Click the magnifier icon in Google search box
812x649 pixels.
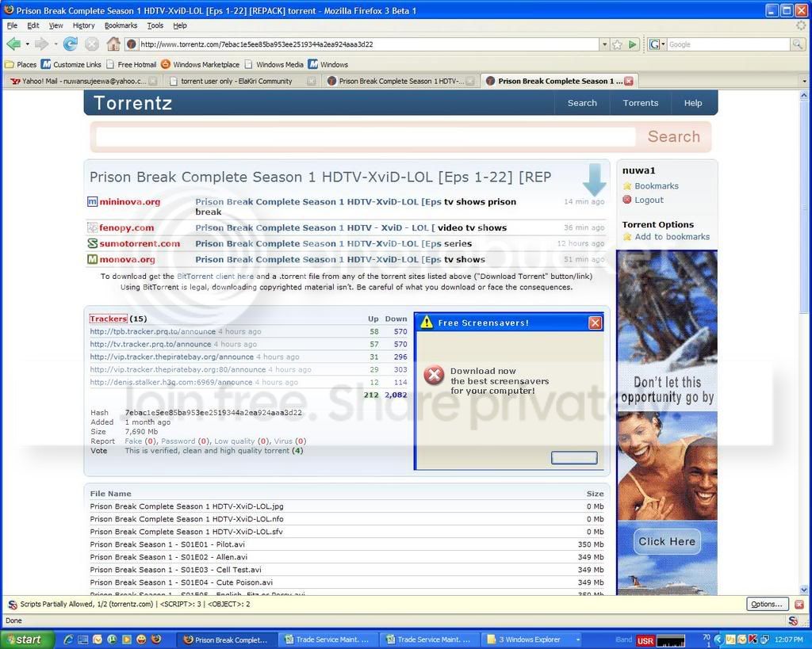tap(797, 44)
